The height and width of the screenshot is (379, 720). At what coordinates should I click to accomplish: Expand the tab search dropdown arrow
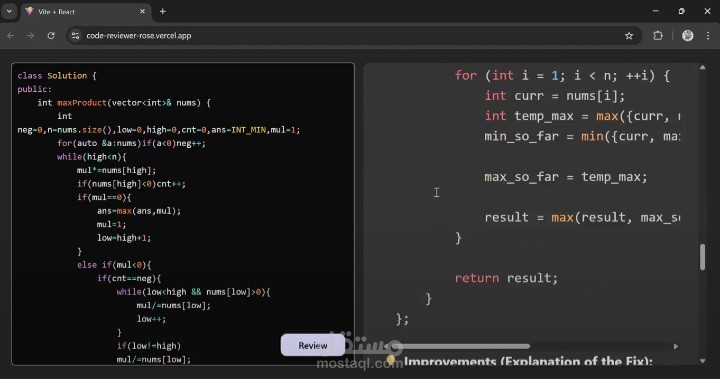(9, 11)
